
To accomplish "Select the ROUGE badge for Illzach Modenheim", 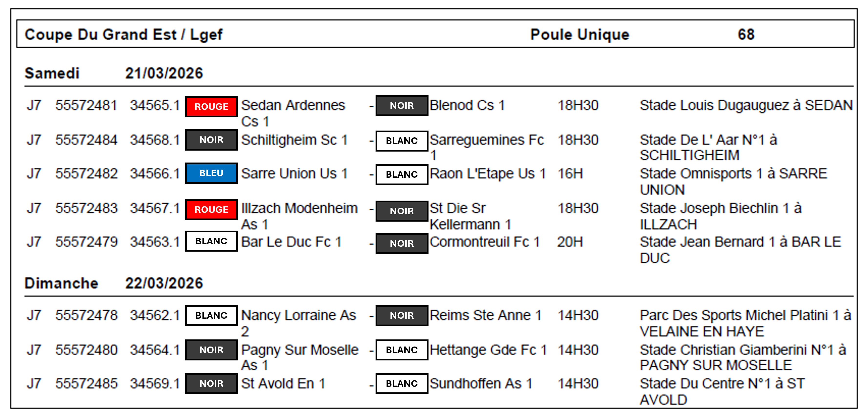I will pos(211,209).
